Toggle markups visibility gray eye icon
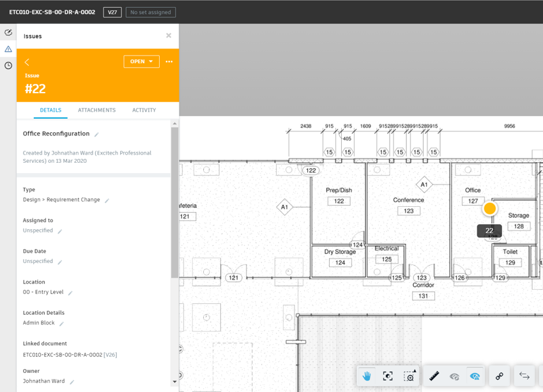Screen dimensions: 543x392 (x=454, y=376)
